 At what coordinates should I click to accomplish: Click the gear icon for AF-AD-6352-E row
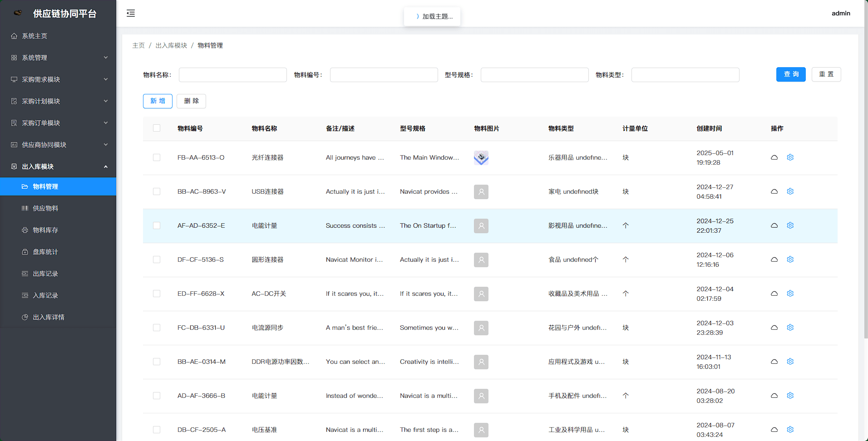[790, 225]
